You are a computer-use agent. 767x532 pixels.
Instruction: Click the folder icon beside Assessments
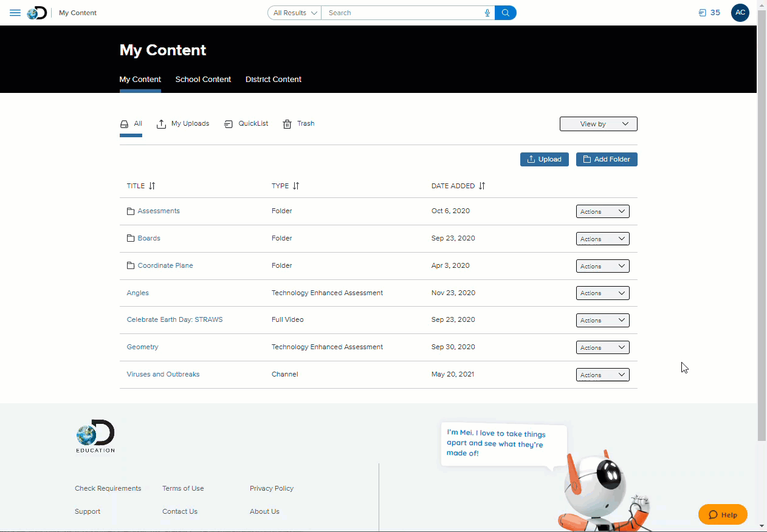point(130,211)
